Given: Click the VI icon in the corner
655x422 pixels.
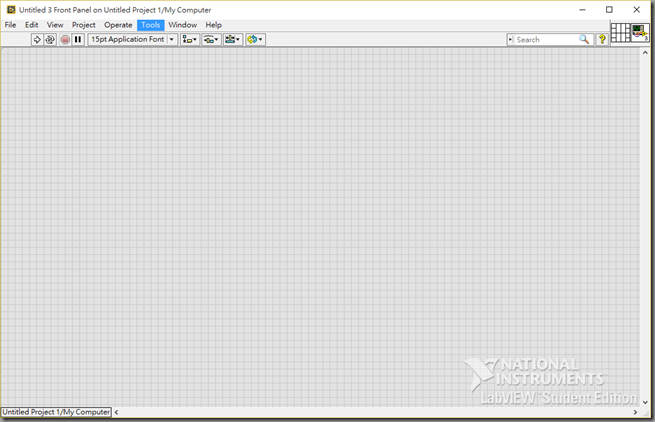Looking at the screenshot, I should tap(640, 33).
